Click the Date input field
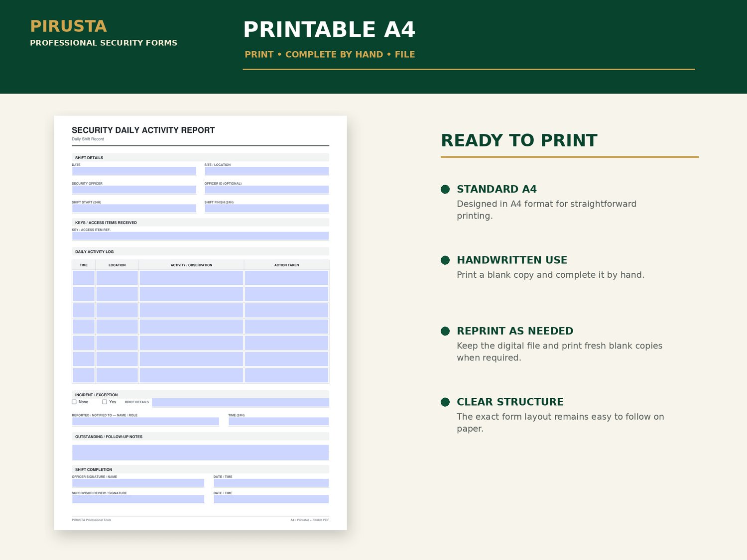The width and height of the screenshot is (747, 560). (x=134, y=171)
